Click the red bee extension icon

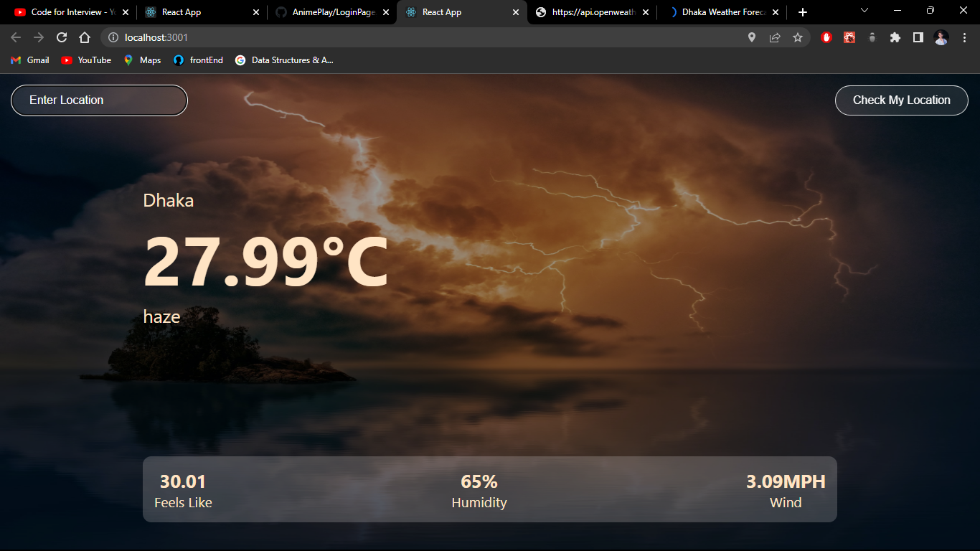pos(849,37)
